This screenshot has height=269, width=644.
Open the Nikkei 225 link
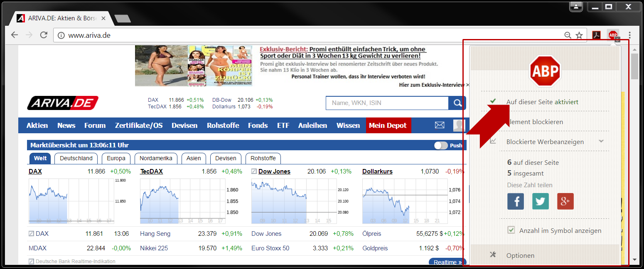click(x=154, y=248)
